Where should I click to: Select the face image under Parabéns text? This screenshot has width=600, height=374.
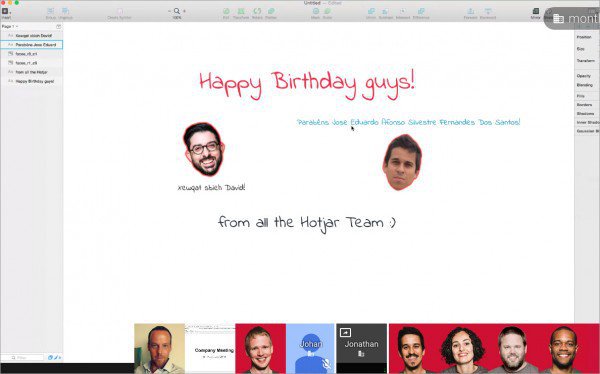pyautogui.click(x=402, y=162)
